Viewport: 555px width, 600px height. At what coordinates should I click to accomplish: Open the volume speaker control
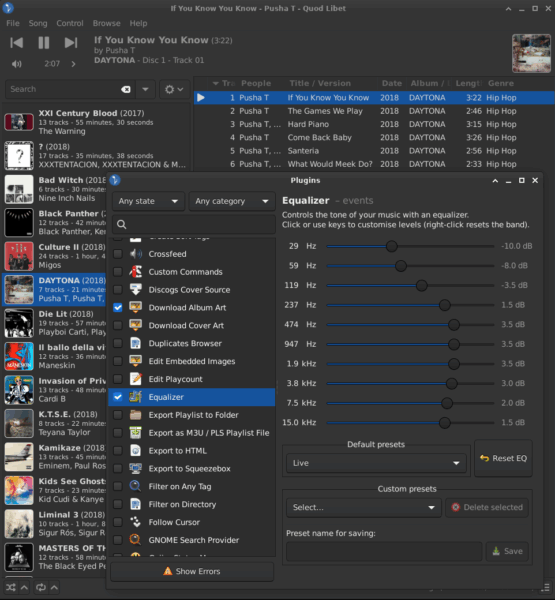click(16, 64)
